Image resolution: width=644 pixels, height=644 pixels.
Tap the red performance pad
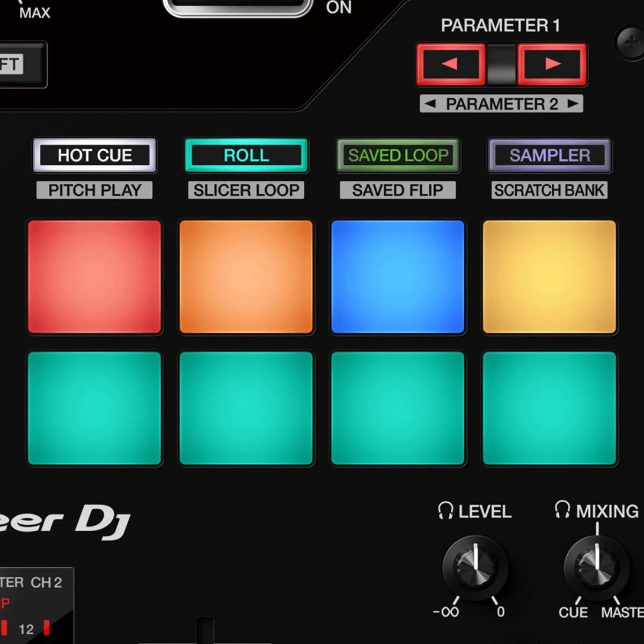[94, 277]
